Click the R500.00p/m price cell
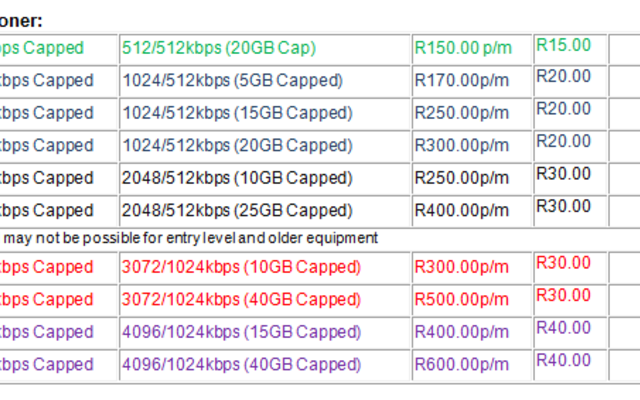The height and width of the screenshot is (400, 640). coord(461,300)
